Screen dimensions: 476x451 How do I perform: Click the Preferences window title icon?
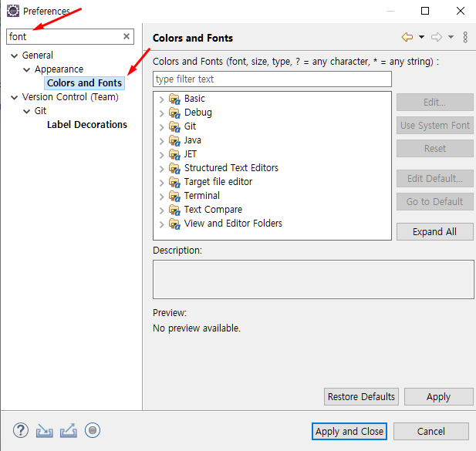pos(13,11)
